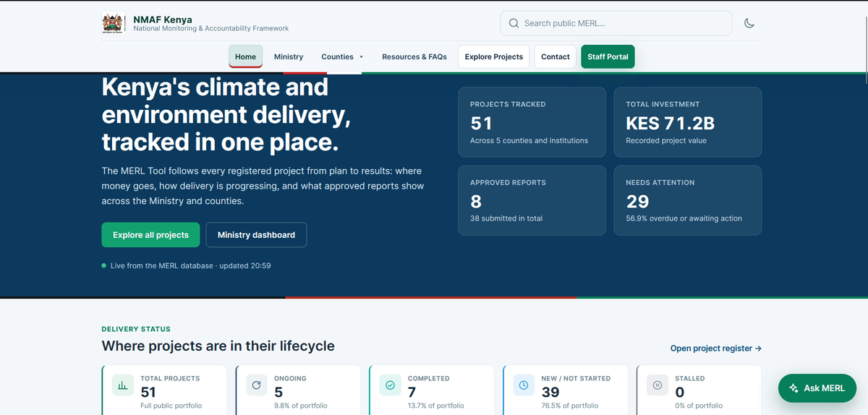The image size is (868, 415).
Task: Click the 38 submitted in total text
Action: (506, 218)
